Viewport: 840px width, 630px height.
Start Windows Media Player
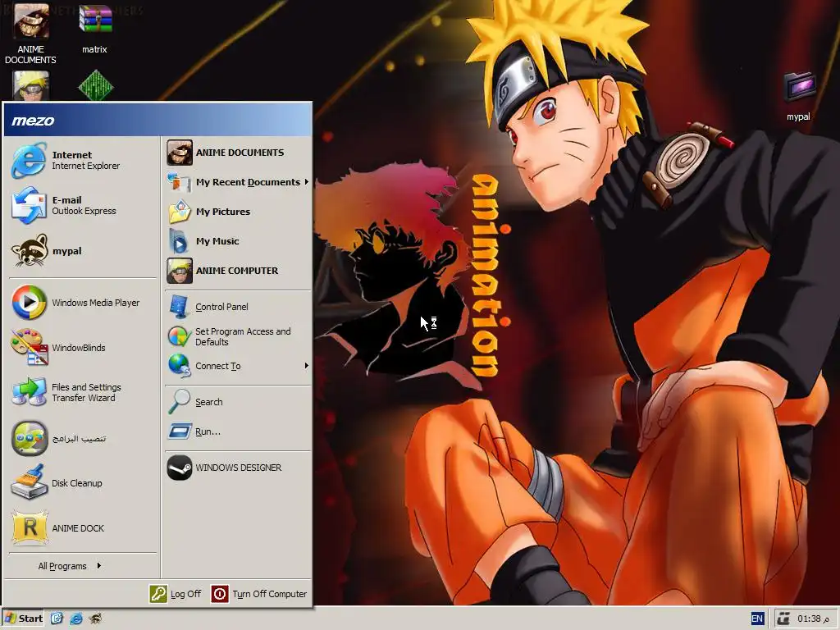82,303
